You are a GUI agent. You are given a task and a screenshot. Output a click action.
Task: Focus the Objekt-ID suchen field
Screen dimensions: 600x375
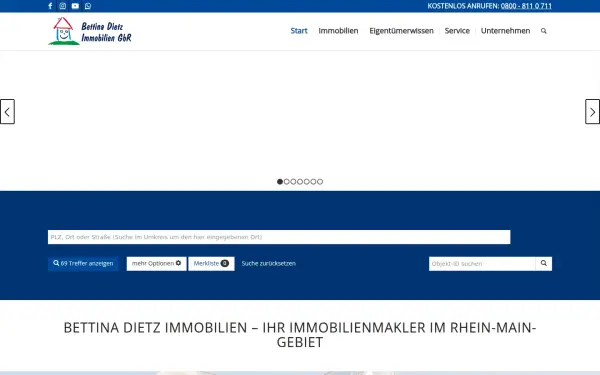(482, 264)
